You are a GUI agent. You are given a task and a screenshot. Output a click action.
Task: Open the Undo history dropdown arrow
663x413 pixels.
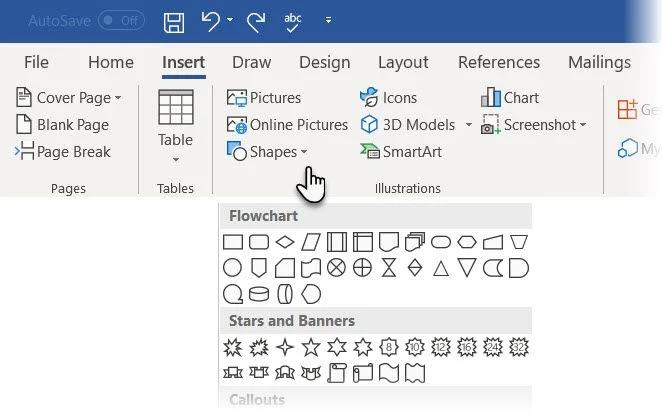point(230,19)
